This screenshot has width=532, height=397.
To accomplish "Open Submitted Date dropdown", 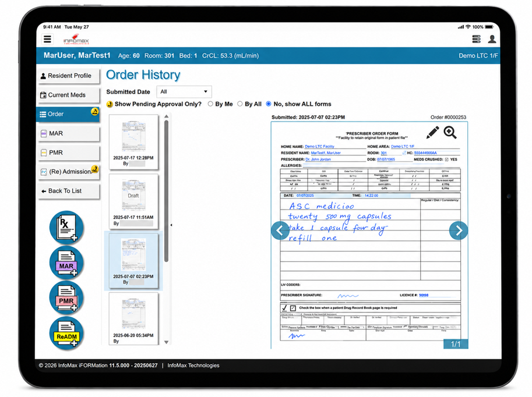I will 184,91.
